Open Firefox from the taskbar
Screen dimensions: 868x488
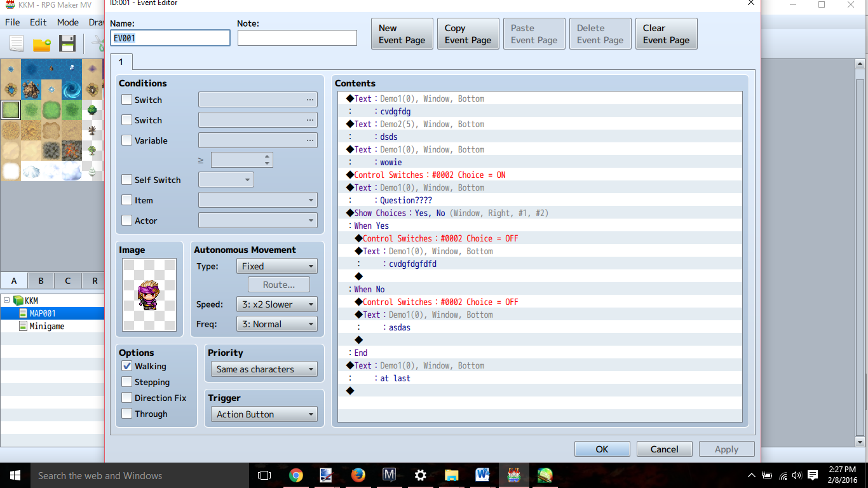[358, 475]
